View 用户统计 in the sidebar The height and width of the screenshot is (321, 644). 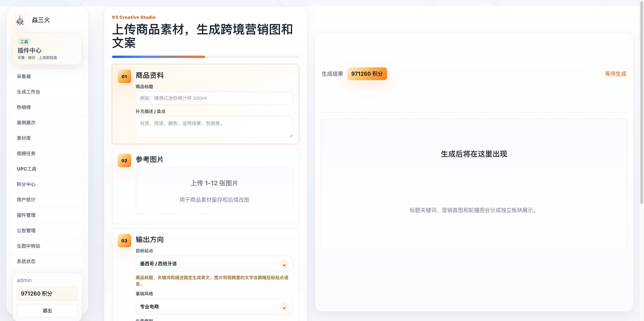(x=47, y=200)
